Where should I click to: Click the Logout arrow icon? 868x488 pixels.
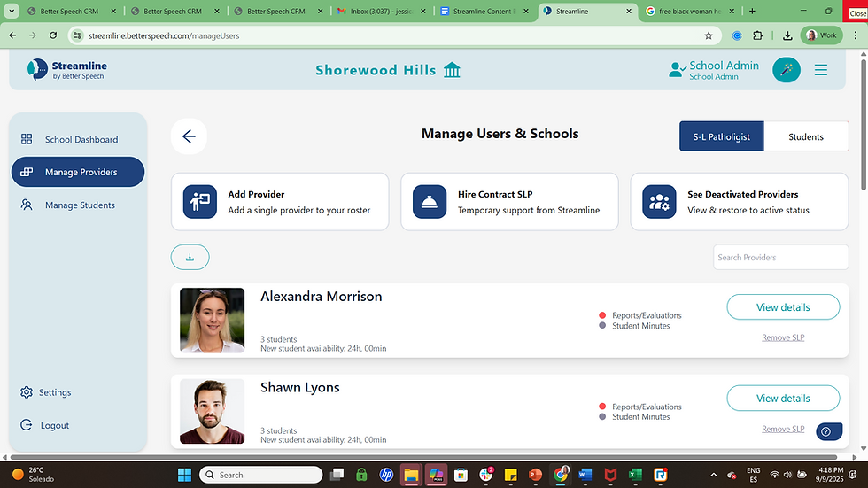coord(26,425)
